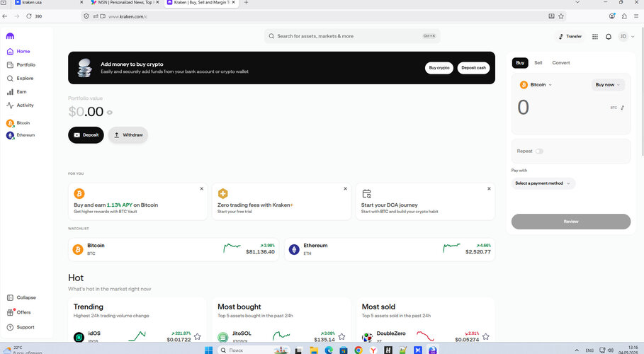Swap BTC currency unit icon

622,108
